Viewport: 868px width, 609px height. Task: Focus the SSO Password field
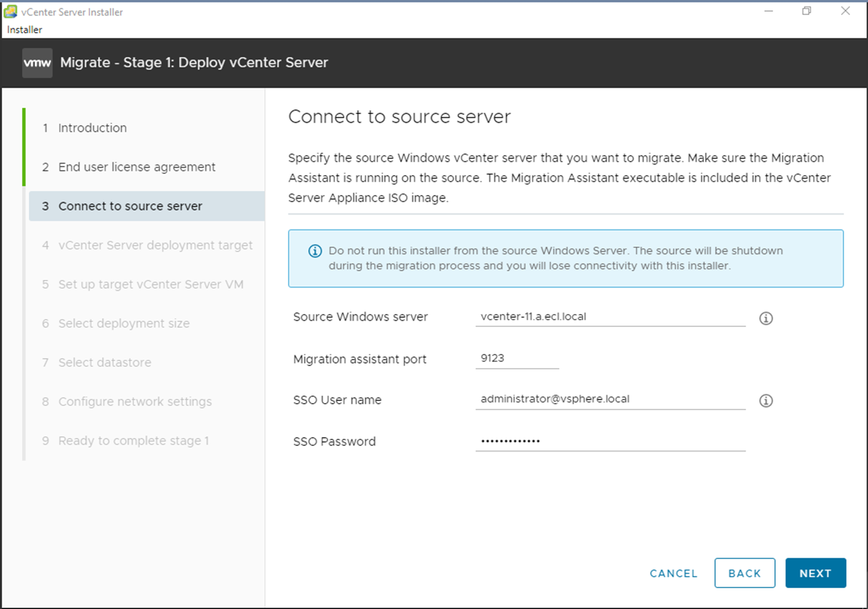(610, 441)
